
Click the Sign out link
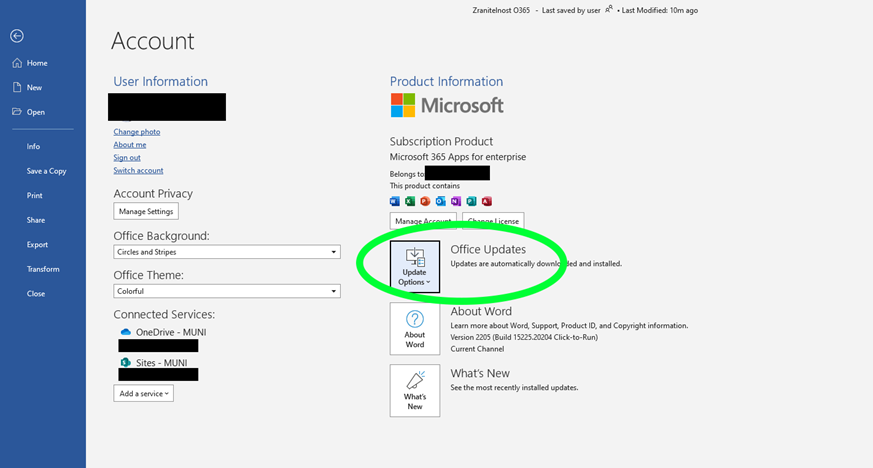[127, 157]
